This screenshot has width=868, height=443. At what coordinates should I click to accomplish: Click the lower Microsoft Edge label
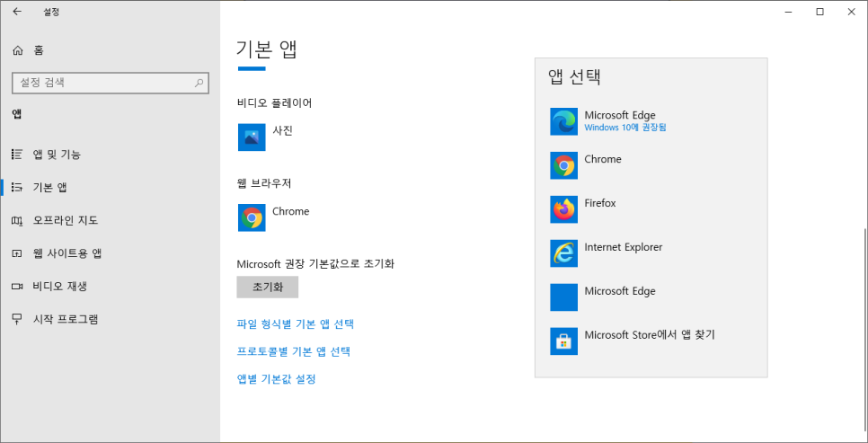point(620,291)
